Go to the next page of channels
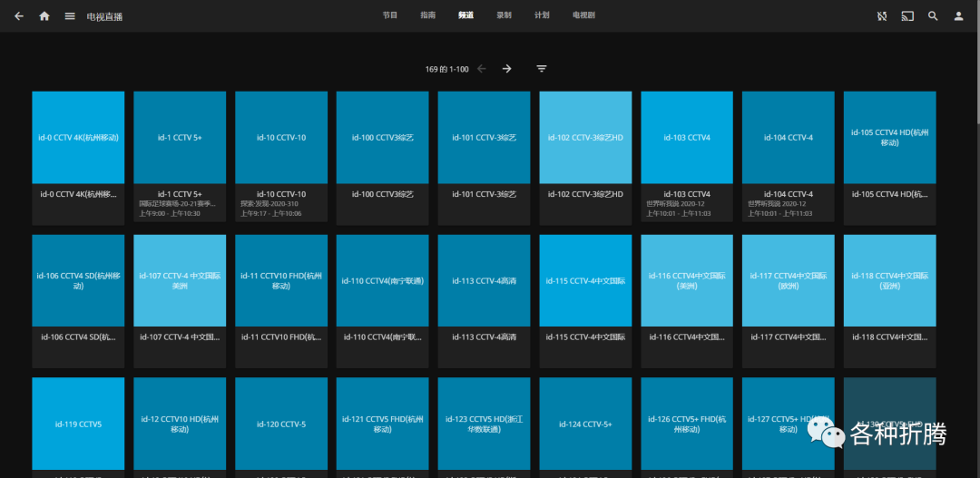Image resolution: width=980 pixels, height=478 pixels. tap(507, 69)
